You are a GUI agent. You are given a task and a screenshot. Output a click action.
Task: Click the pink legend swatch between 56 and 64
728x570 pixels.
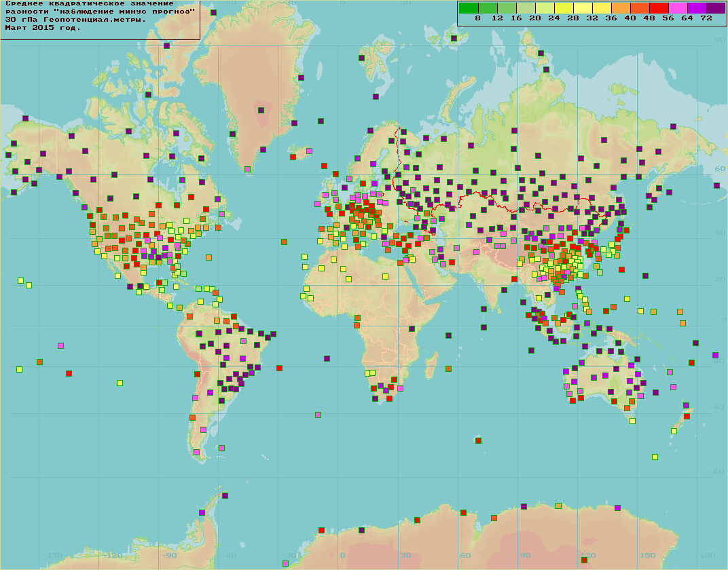678,7
